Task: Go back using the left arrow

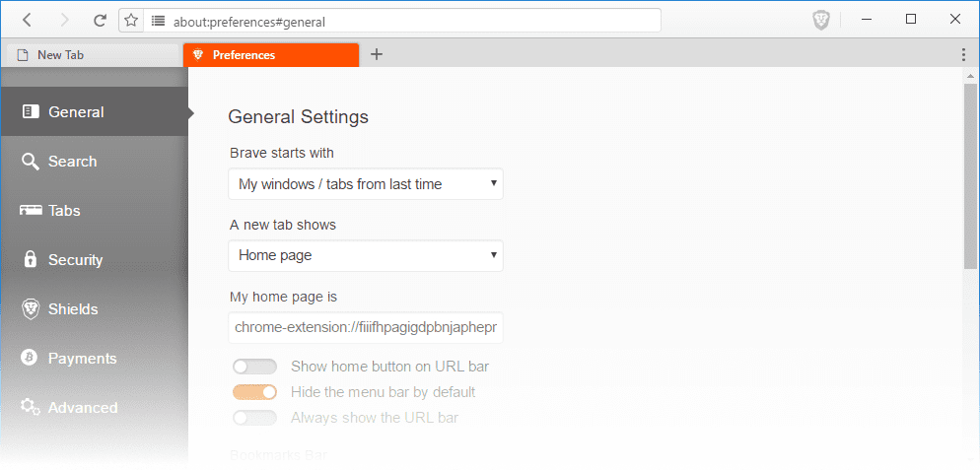Action: [27, 20]
